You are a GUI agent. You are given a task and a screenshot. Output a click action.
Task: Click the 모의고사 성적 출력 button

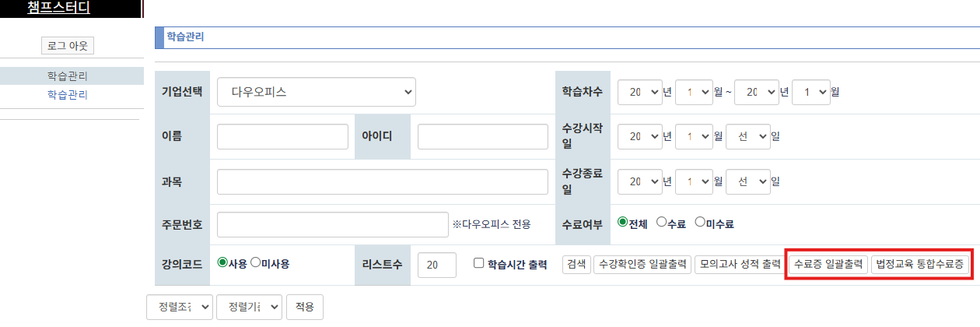[737, 264]
